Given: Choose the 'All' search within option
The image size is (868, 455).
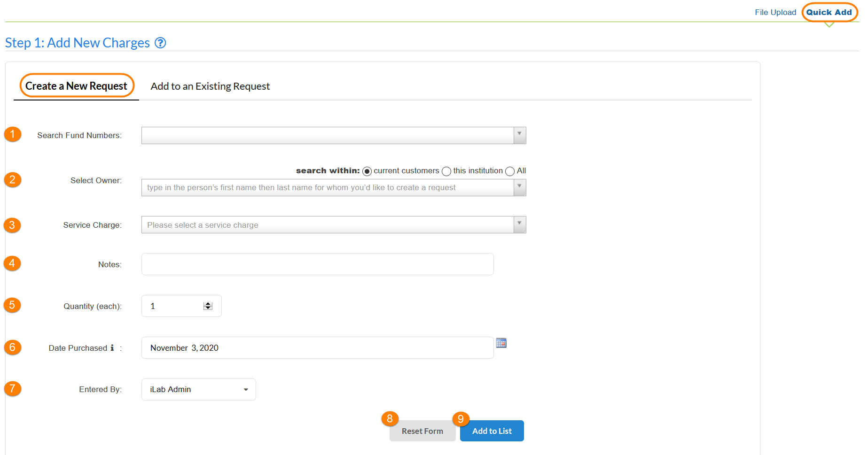Looking at the screenshot, I should click(x=510, y=171).
